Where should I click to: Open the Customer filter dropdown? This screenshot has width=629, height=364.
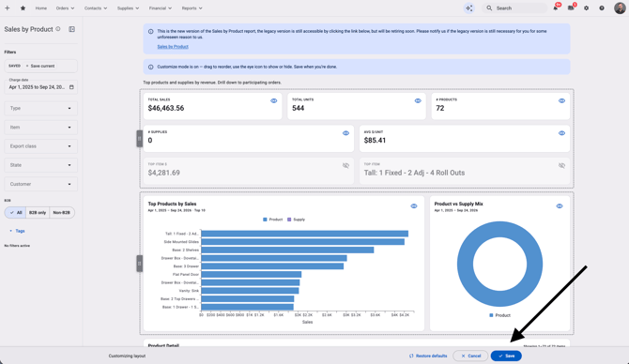pyautogui.click(x=40, y=184)
